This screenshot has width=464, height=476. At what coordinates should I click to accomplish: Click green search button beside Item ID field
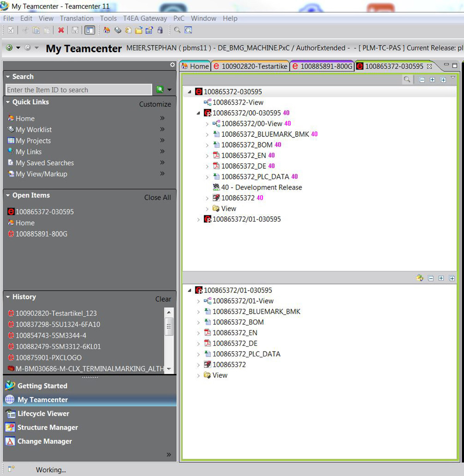pos(160,90)
